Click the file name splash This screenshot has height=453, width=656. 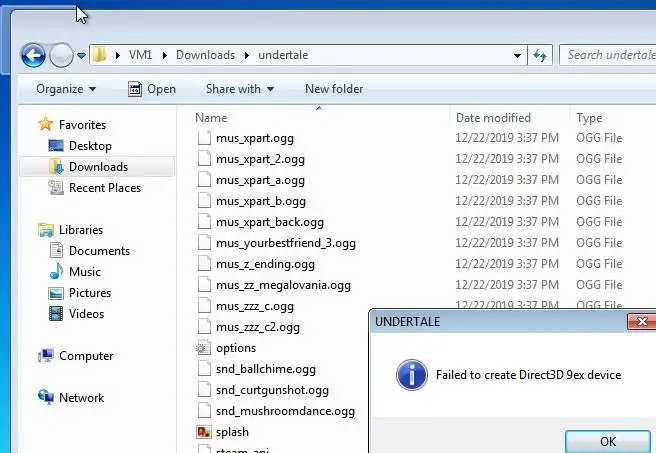coord(232,432)
